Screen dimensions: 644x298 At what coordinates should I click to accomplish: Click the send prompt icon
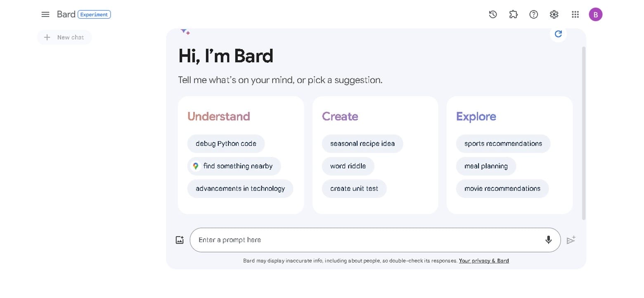(571, 239)
